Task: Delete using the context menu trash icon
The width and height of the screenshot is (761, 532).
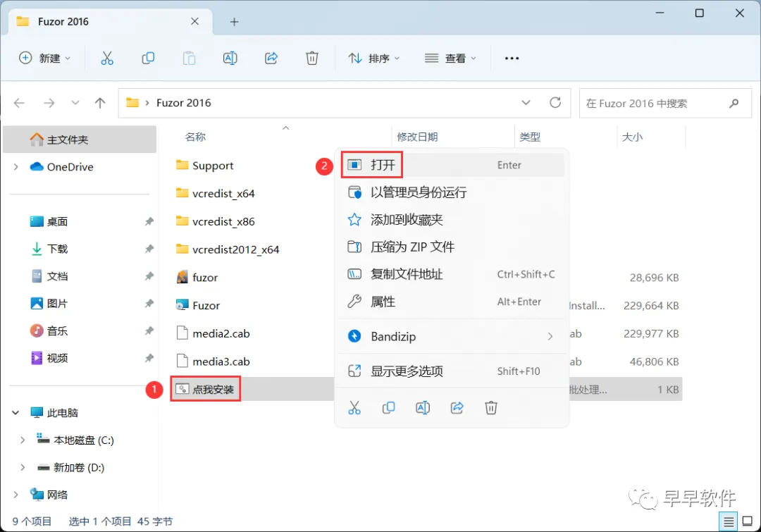Action: pos(490,408)
